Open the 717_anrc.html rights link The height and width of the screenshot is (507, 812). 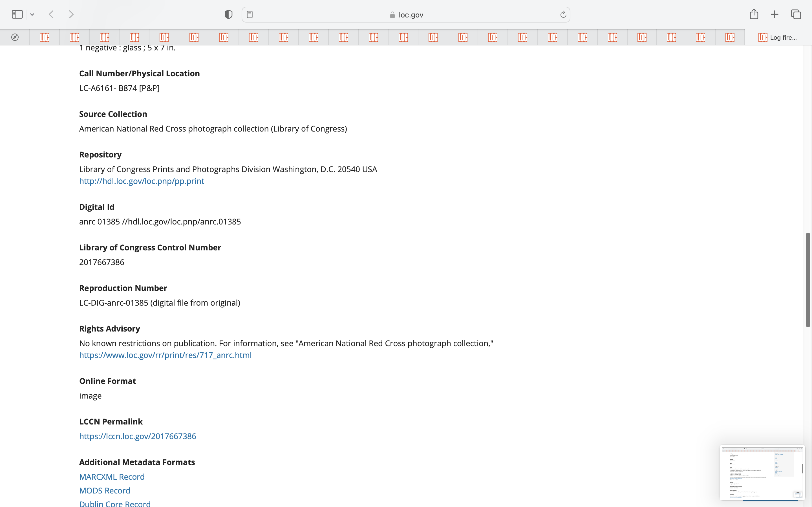[165, 355]
